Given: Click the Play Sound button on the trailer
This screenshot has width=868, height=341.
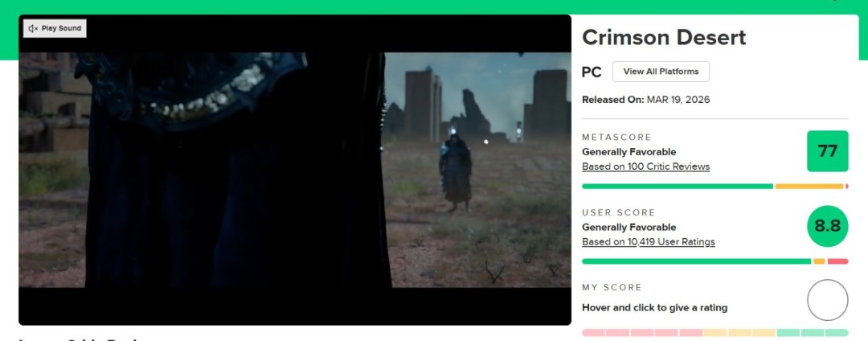Looking at the screenshot, I should tap(55, 28).
